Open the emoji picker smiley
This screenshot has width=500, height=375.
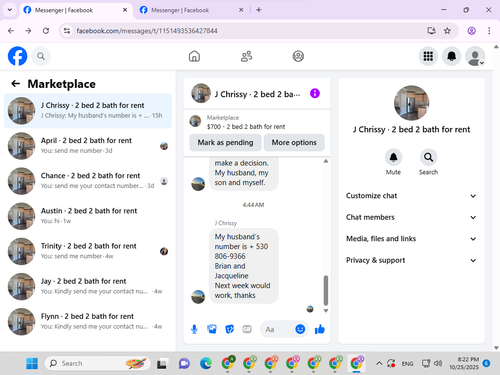pos(300,329)
